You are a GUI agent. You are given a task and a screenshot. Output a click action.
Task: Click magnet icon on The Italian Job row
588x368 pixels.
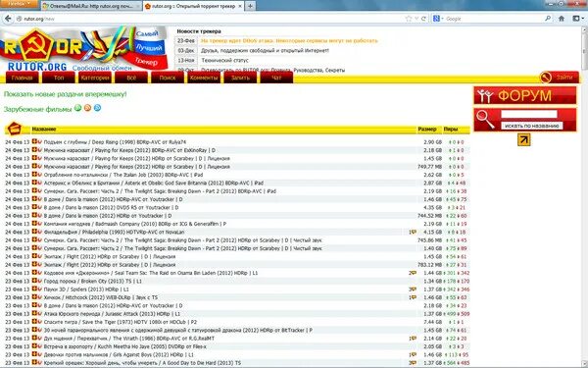tap(39, 175)
